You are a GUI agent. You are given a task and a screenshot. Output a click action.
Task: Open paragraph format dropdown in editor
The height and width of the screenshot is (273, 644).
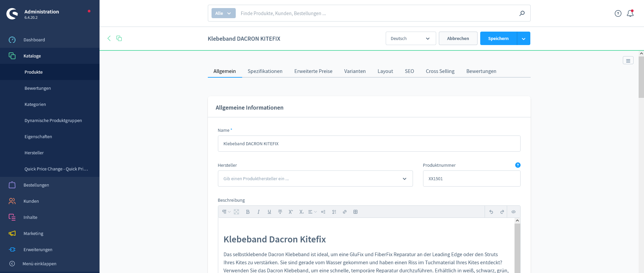point(226,212)
